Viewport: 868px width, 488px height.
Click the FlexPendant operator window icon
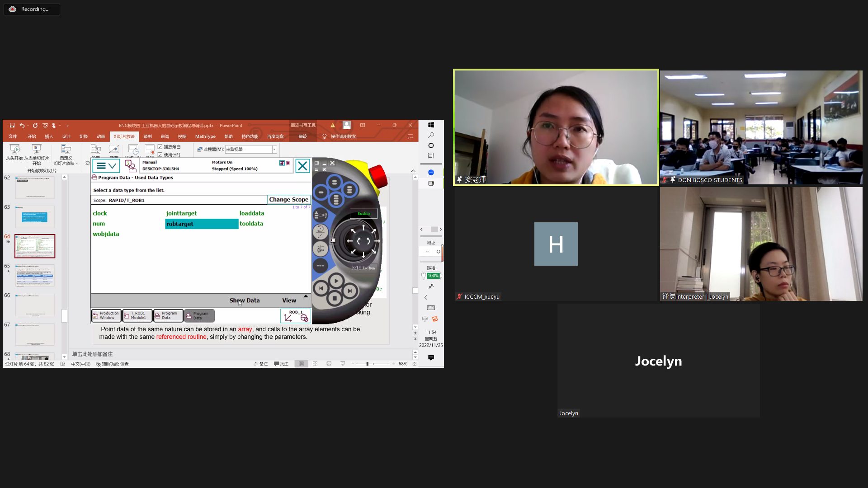130,166
